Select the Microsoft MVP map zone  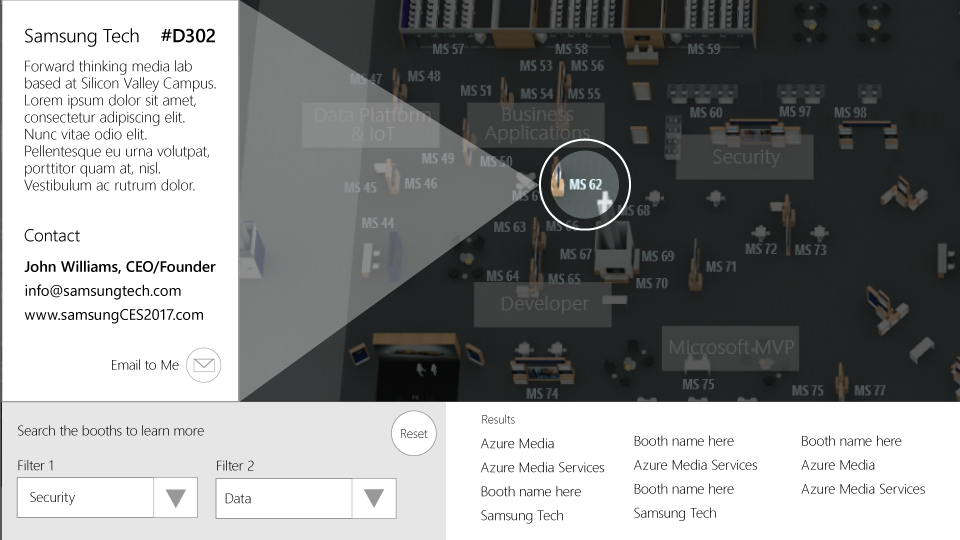click(731, 348)
